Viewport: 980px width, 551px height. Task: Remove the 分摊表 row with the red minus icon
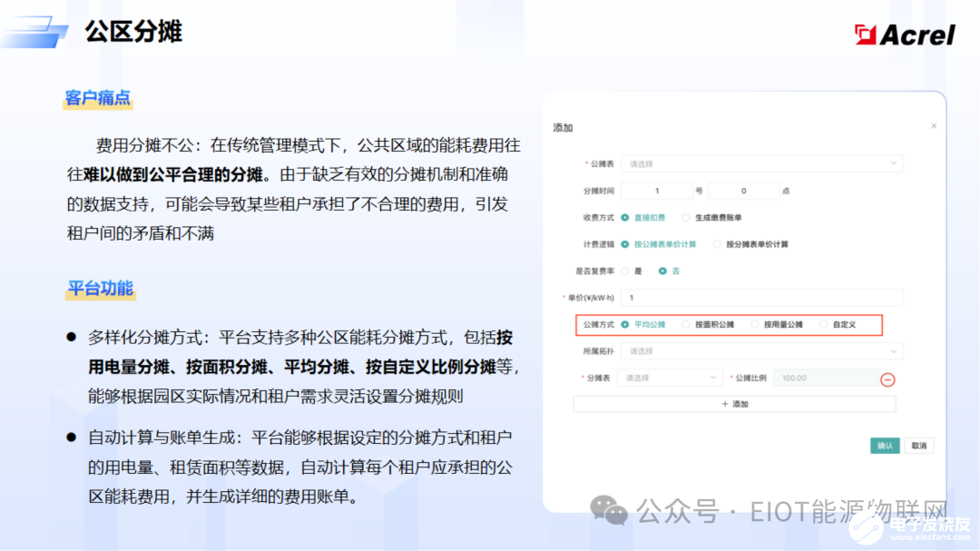pyautogui.click(x=887, y=379)
